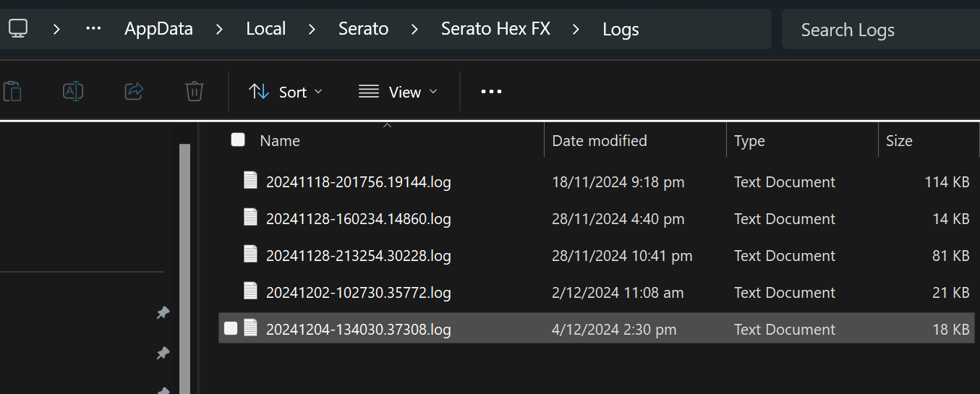
Task: Click the Share icon in toolbar
Action: tap(134, 91)
